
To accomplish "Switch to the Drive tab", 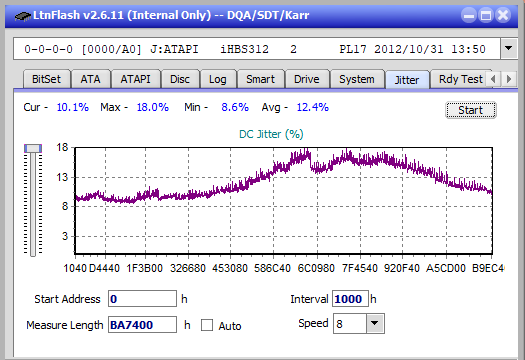I will [x=307, y=79].
